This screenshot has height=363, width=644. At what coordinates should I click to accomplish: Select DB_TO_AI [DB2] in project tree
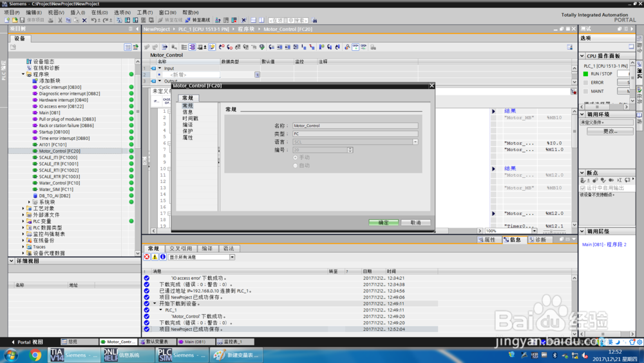coord(54,195)
